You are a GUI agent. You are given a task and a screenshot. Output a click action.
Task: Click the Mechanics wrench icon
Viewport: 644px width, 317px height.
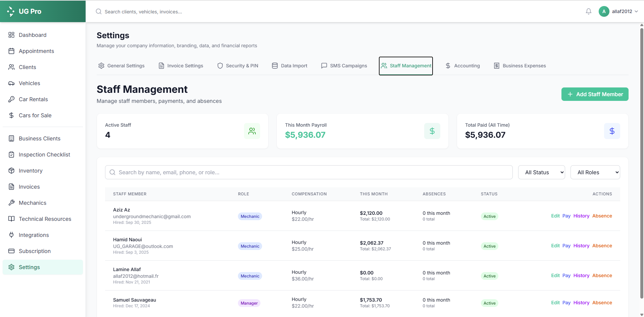[11, 203]
